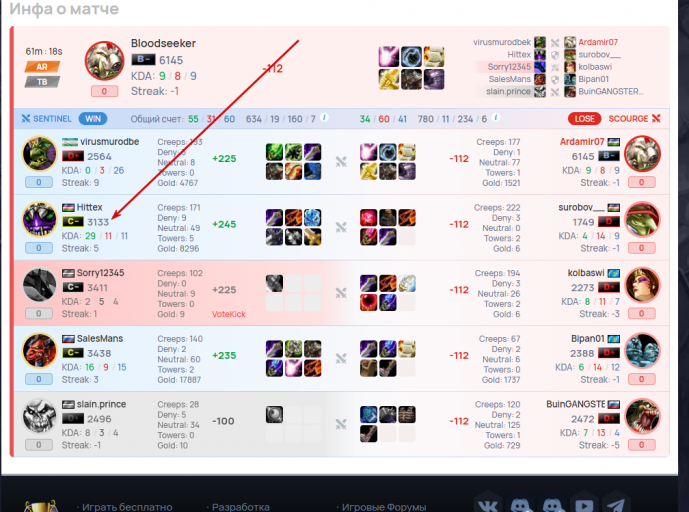The width and height of the screenshot is (689, 512).
Task: Open Ardamir07 hero portrait in Scourge column
Action: pyautogui.click(x=642, y=153)
